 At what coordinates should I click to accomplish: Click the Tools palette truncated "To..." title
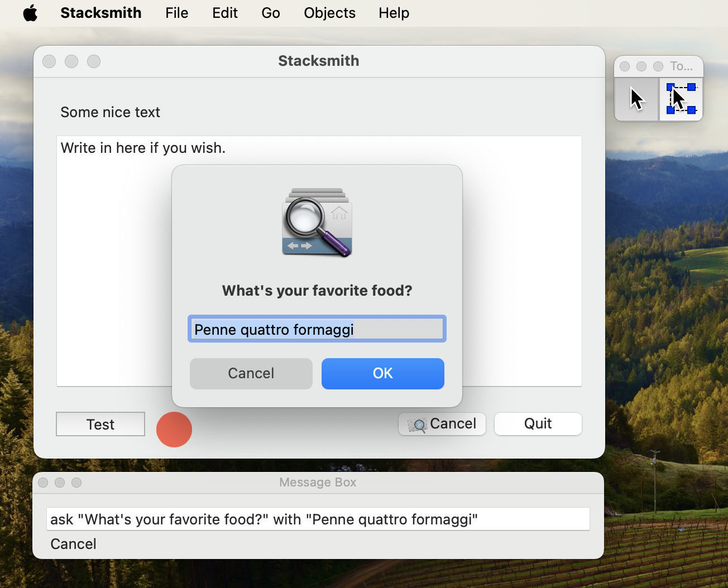click(682, 66)
